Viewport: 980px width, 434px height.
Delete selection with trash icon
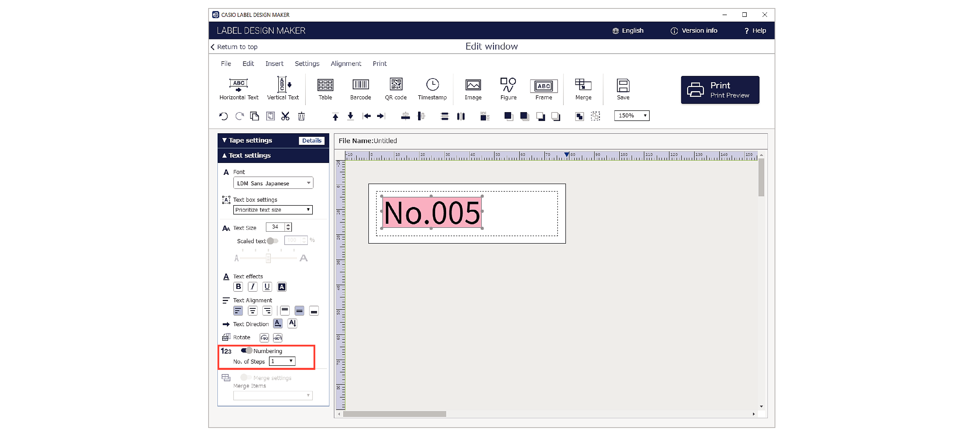coord(301,116)
